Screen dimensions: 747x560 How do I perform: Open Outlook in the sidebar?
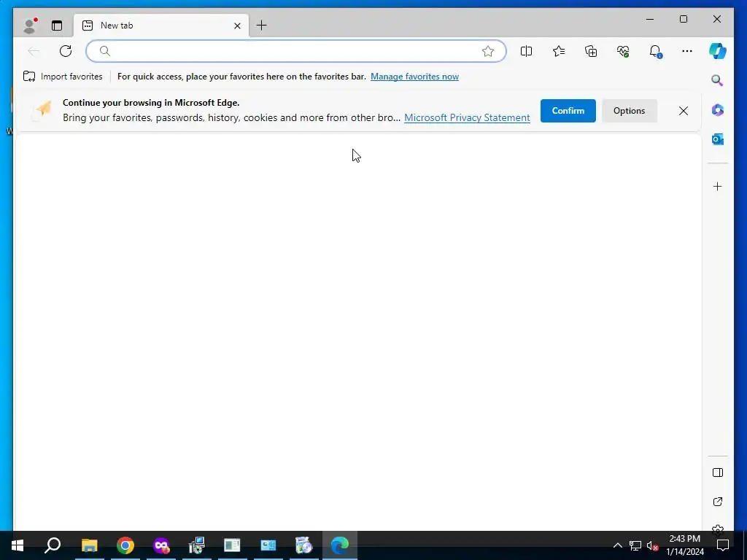718,139
